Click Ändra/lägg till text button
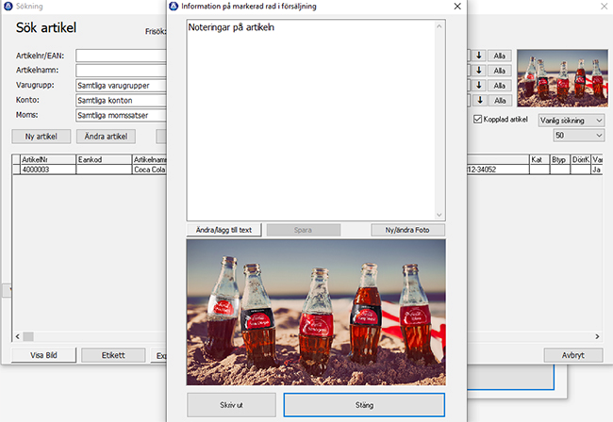Viewport: 613px width, 422px height. point(224,230)
